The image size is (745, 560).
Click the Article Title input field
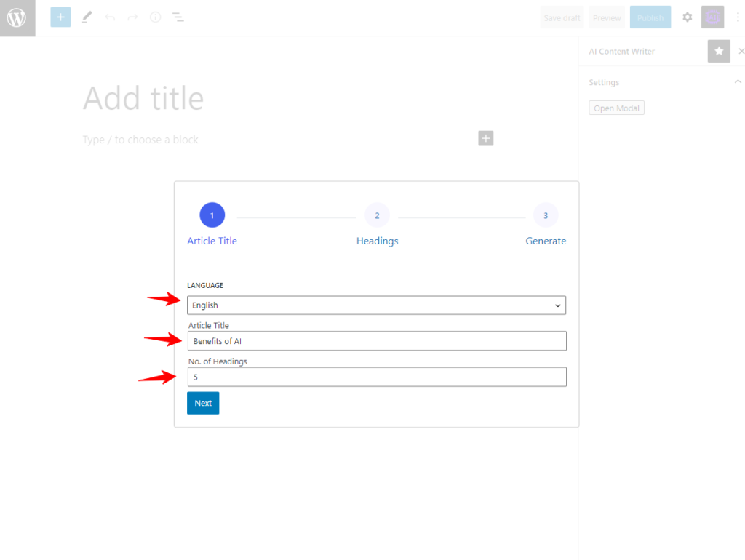376,341
